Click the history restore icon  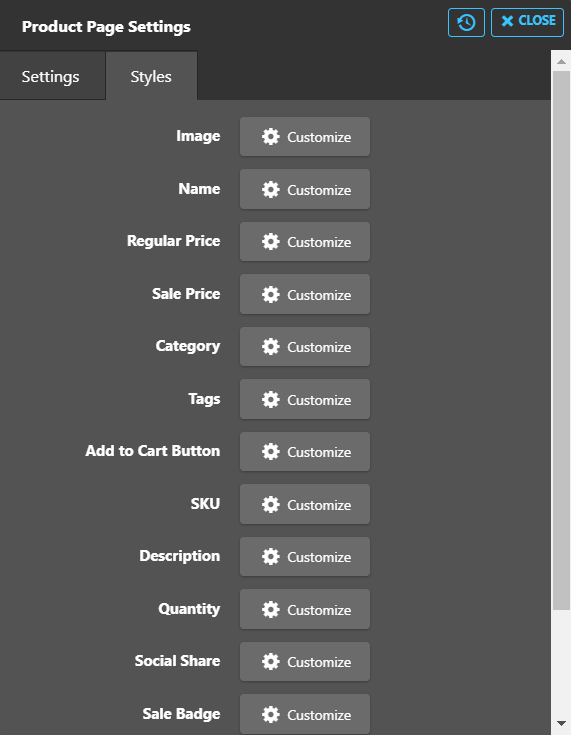pyautogui.click(x=466, y=22)
